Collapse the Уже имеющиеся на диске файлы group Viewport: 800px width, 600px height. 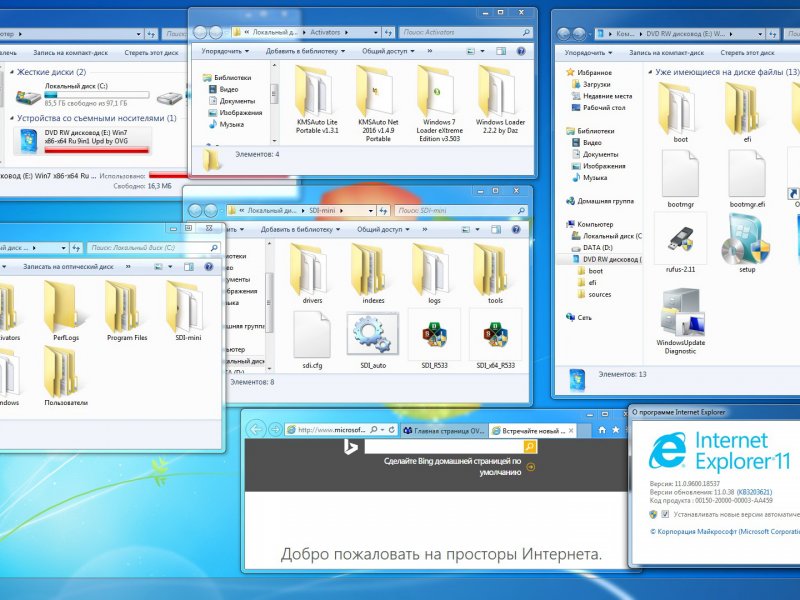(x=651, y=72)
